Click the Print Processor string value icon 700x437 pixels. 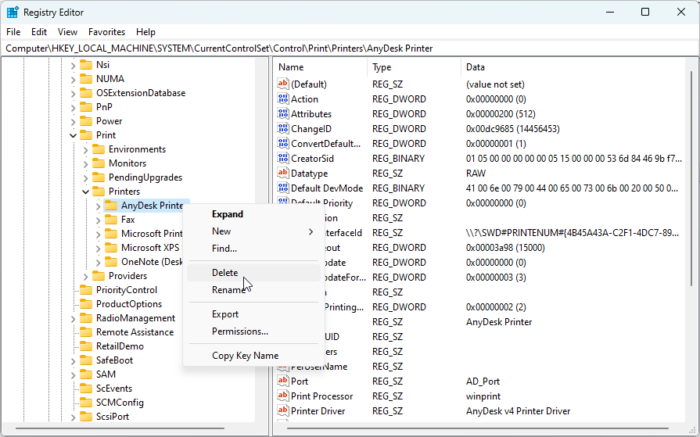point(283,396)
